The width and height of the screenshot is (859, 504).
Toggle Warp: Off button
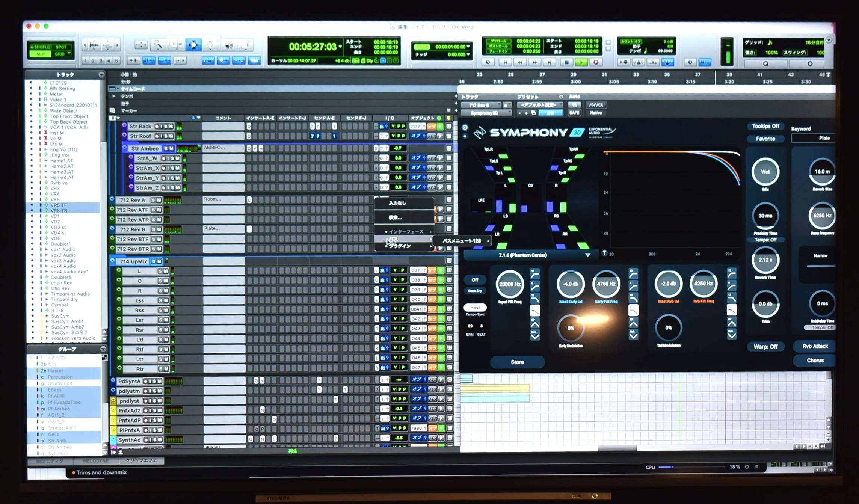[765, 347]
